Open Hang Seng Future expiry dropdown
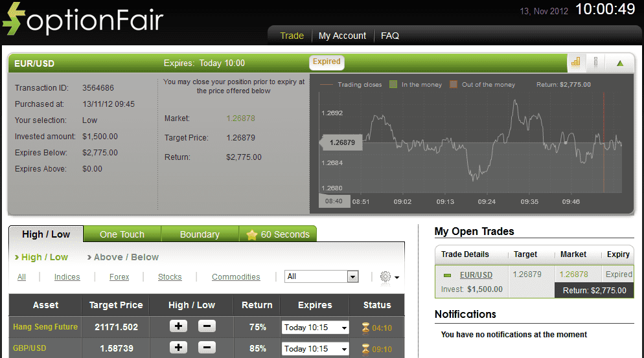This screenshot has width=644, height=358. pyautogui.click(x=315, y=328)
